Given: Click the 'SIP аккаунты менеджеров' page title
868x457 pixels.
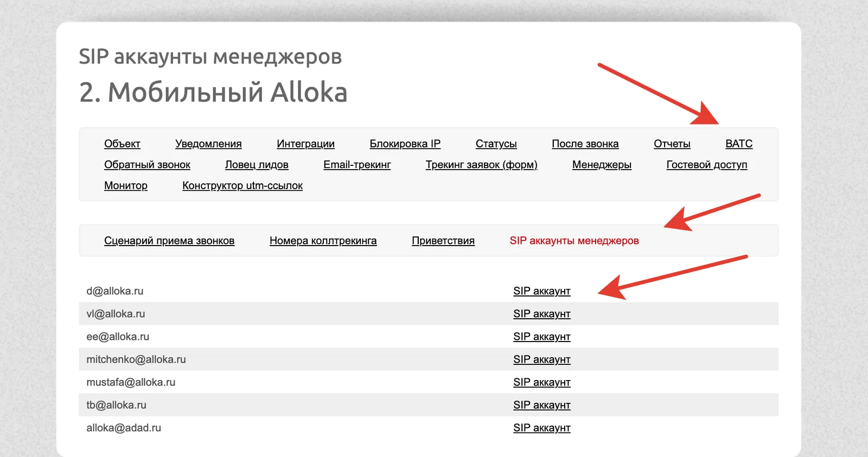Looking at the screenshot, I should coord(210,56).
